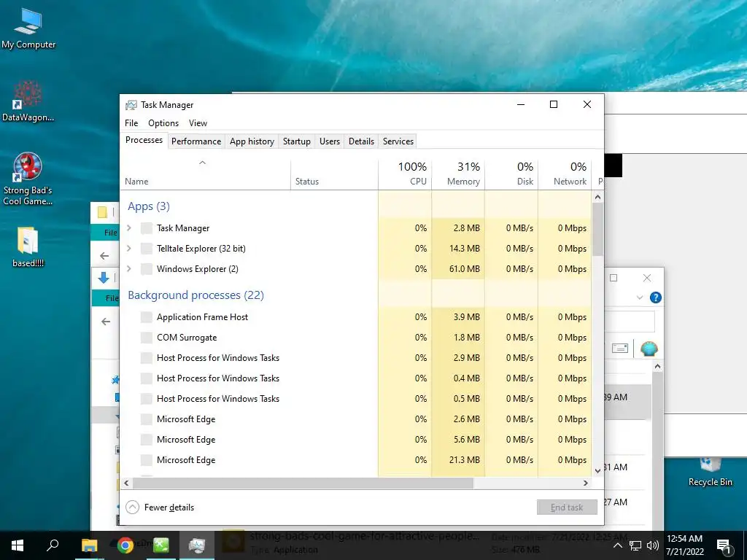
Task: Launch Google Chrome from the taskbar
Action: point(125,545)
